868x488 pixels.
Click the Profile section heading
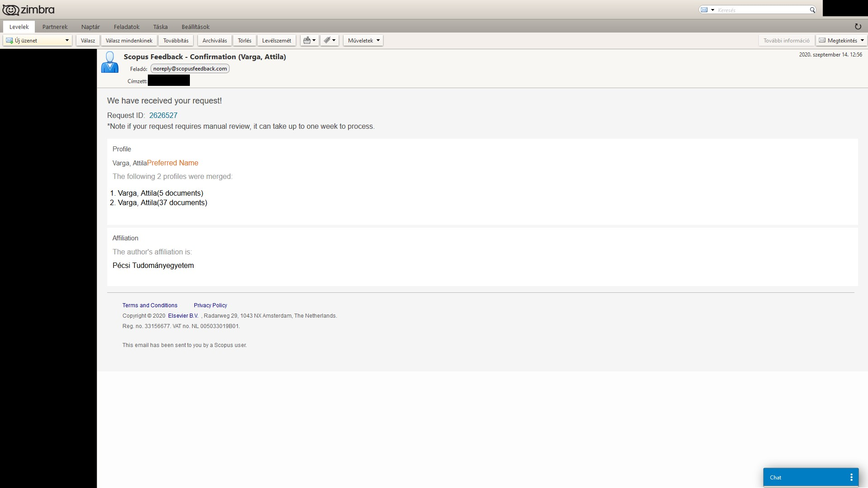tap(122, 149)
